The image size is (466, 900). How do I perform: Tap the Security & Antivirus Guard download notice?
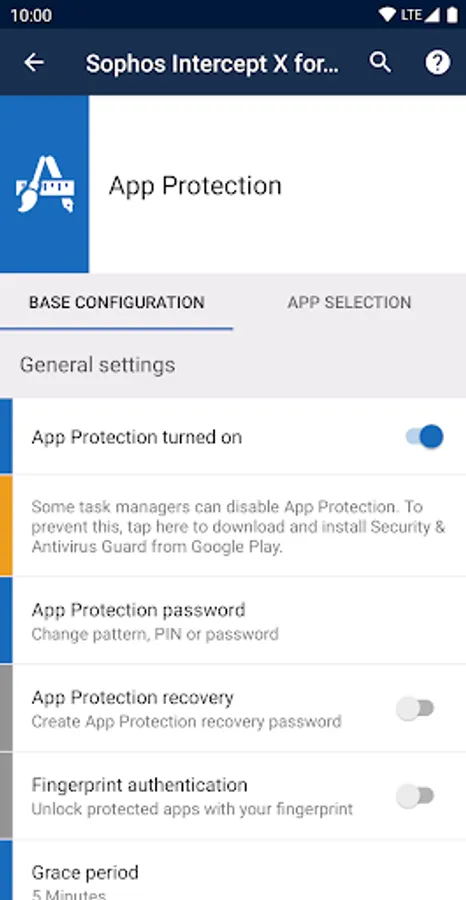click(239, 526)
